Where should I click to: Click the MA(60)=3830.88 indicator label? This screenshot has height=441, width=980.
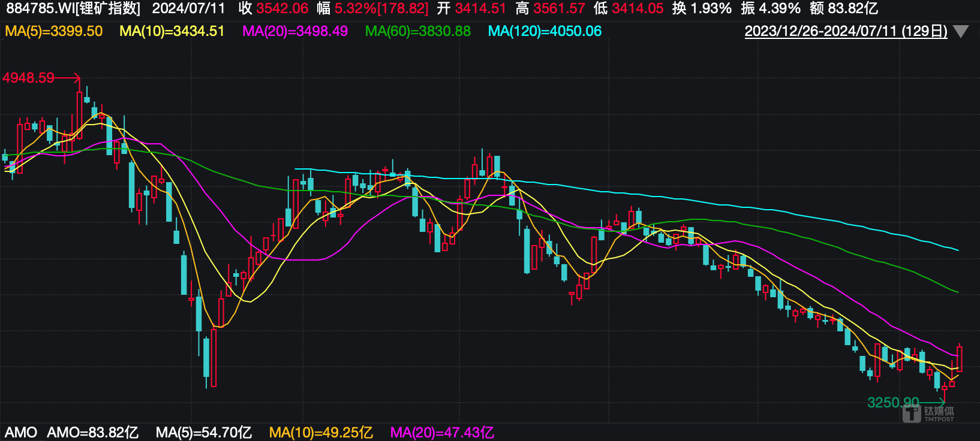(418, 31)
